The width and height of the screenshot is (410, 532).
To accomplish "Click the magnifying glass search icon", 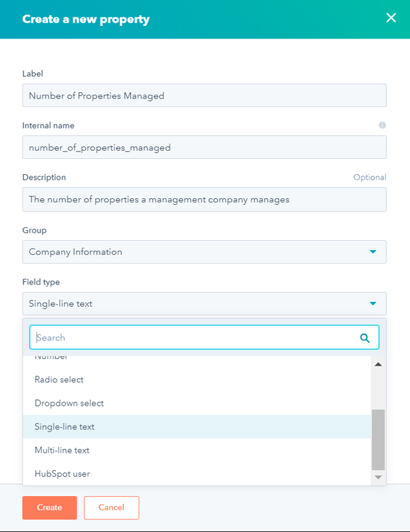I will pyautogui.click(x=365, y=337).
